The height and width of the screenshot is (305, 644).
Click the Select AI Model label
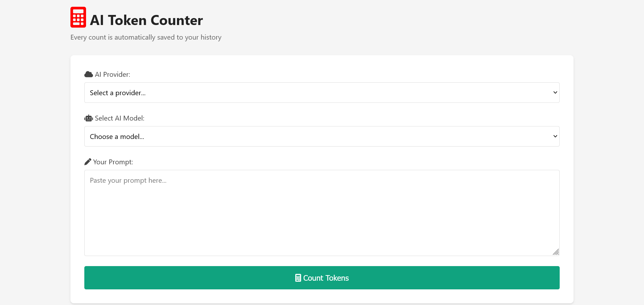[x=120, y=118]
